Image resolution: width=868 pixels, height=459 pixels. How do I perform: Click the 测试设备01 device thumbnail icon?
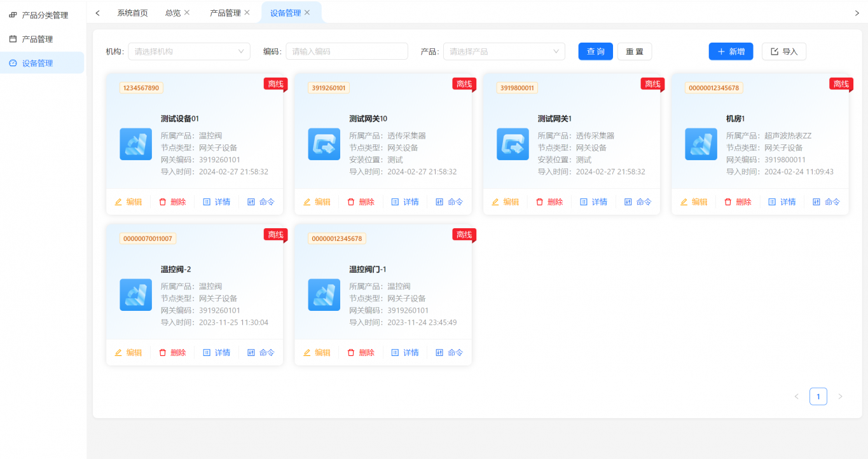135,144
